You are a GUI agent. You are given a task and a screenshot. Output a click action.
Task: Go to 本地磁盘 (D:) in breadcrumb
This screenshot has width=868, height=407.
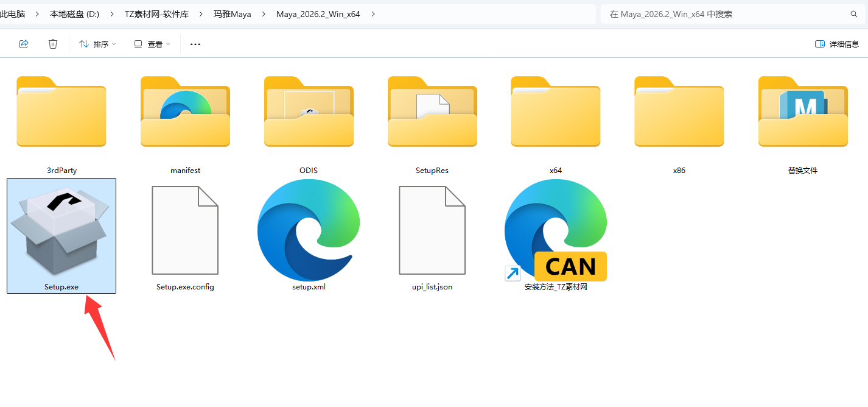point(74,13)
